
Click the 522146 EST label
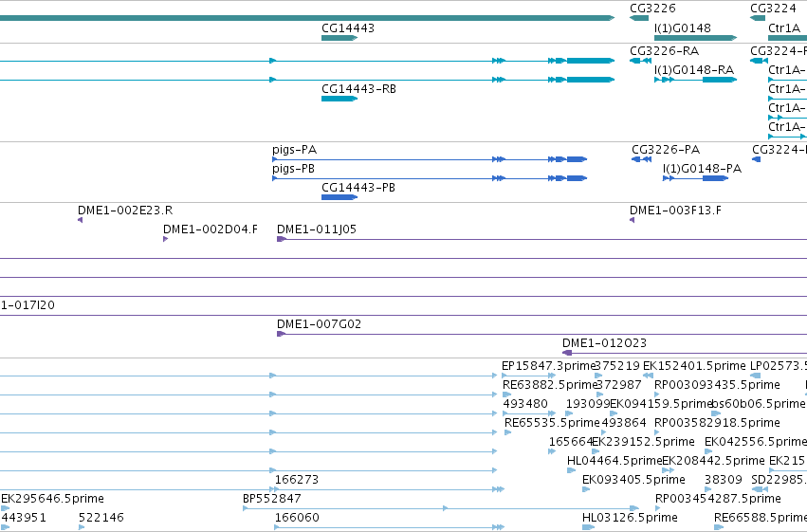[x=101, y=518]
